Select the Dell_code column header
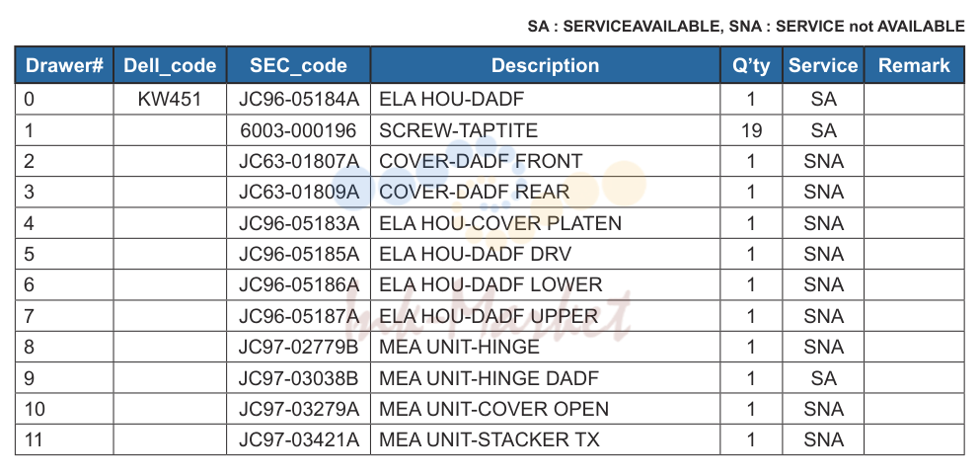 click(170, 65)
